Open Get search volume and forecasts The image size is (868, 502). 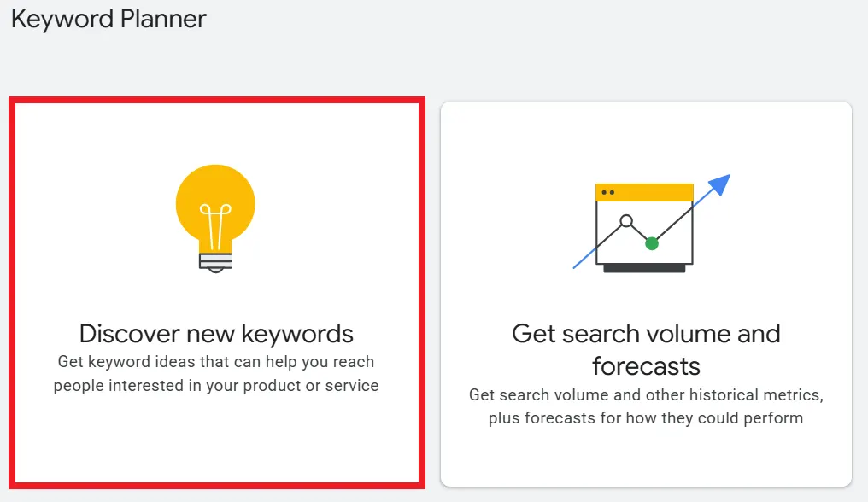click(x=647, y=290)
